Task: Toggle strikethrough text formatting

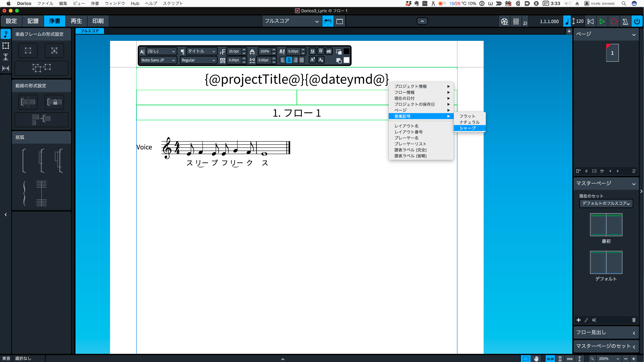Action: point(329,51)
